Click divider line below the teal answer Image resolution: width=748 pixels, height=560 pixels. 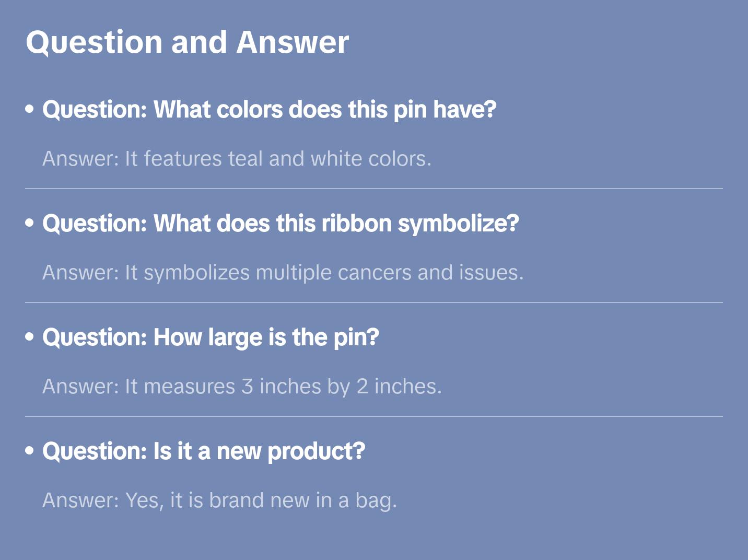point(374,189)
